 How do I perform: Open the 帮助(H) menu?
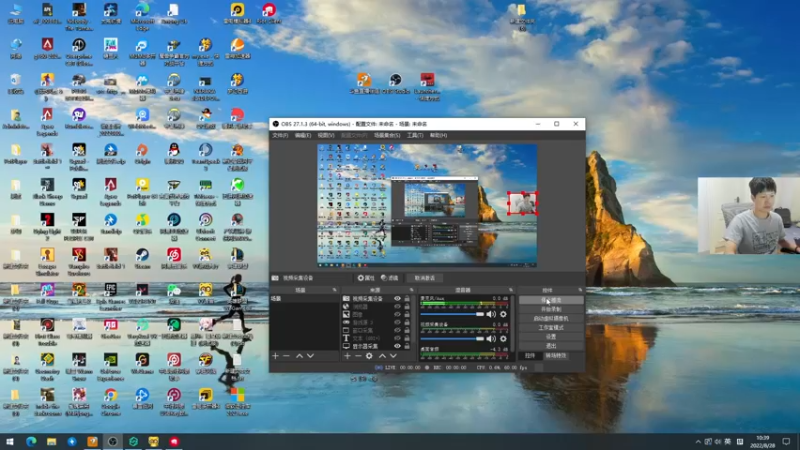pyautogui.click(x=438, y=135)
